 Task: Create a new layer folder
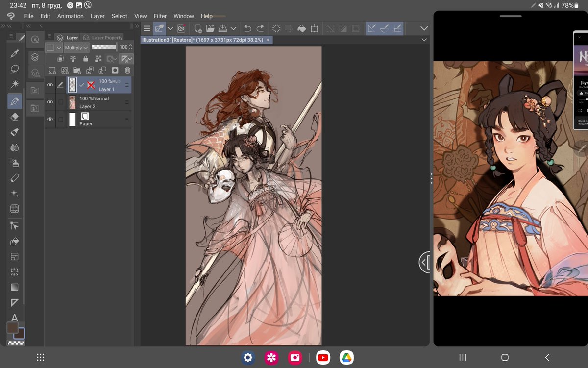click(77, 71)
